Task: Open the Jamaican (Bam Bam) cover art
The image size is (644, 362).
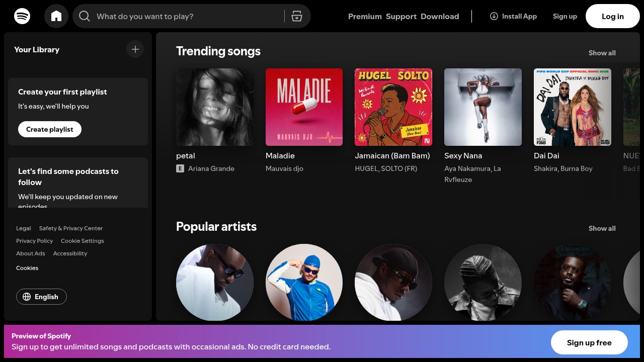Action: [393, 107]
